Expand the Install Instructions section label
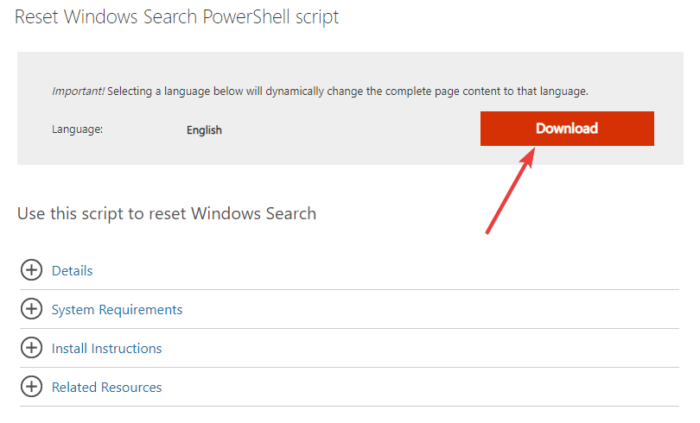The image size is (700, 423). click(x=107, y=349)
